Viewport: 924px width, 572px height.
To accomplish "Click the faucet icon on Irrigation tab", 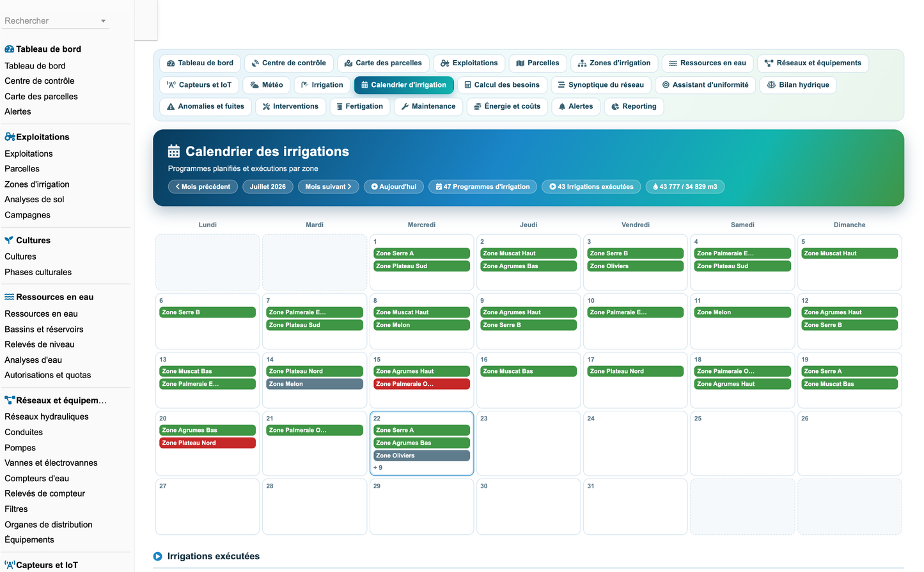I will (x=304, y=85).
